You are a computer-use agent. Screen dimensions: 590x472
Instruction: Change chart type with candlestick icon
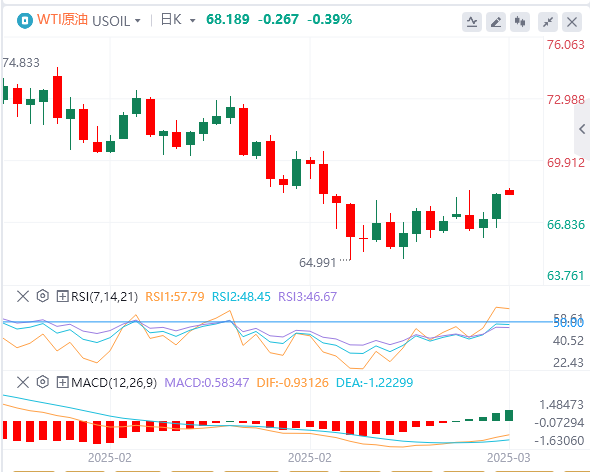[520, 22]
